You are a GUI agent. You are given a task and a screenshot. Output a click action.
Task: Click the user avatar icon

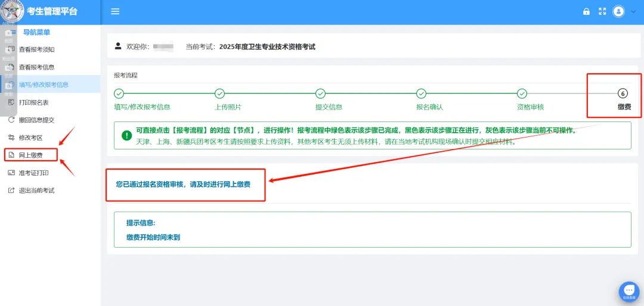(619, 12)
